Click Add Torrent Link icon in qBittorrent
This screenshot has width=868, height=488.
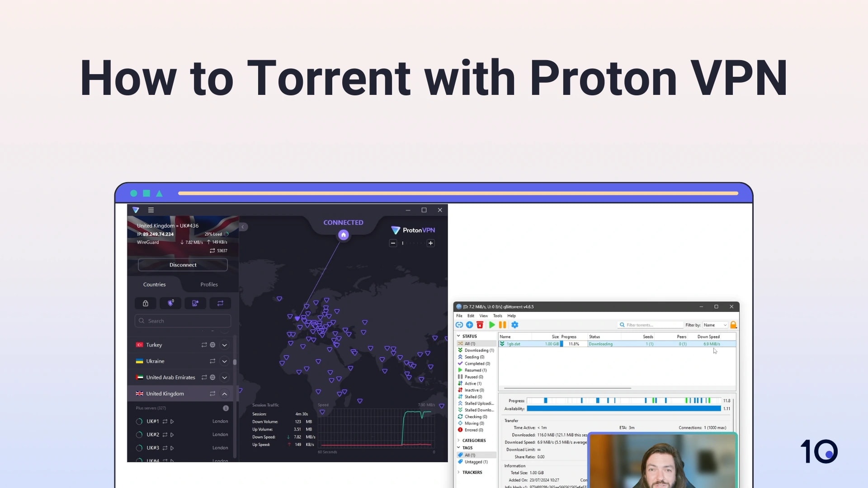[459, 325]
